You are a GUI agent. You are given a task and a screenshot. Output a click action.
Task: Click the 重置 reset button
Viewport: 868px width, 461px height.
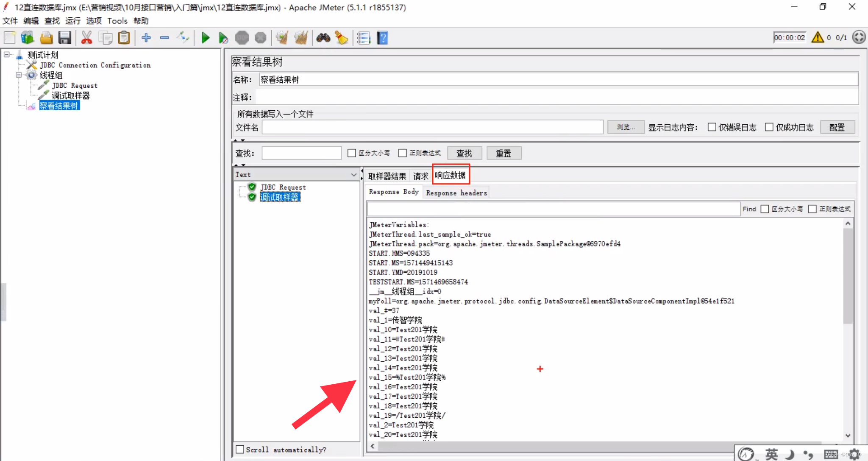click(504, 153)
